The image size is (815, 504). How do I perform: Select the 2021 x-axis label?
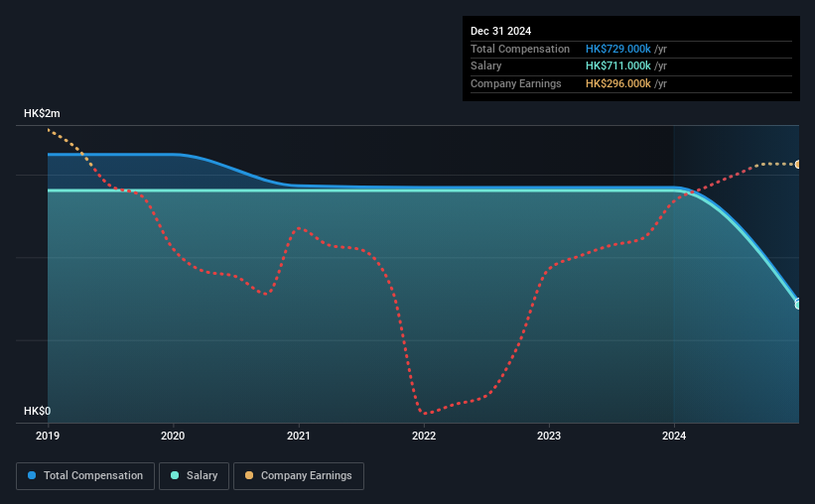(299, 436)
